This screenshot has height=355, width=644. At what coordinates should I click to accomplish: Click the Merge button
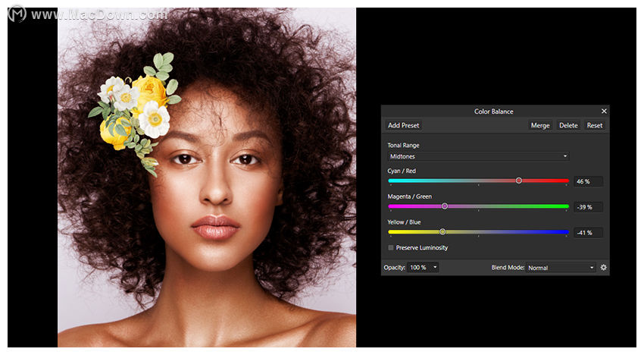tap(540, 125)
